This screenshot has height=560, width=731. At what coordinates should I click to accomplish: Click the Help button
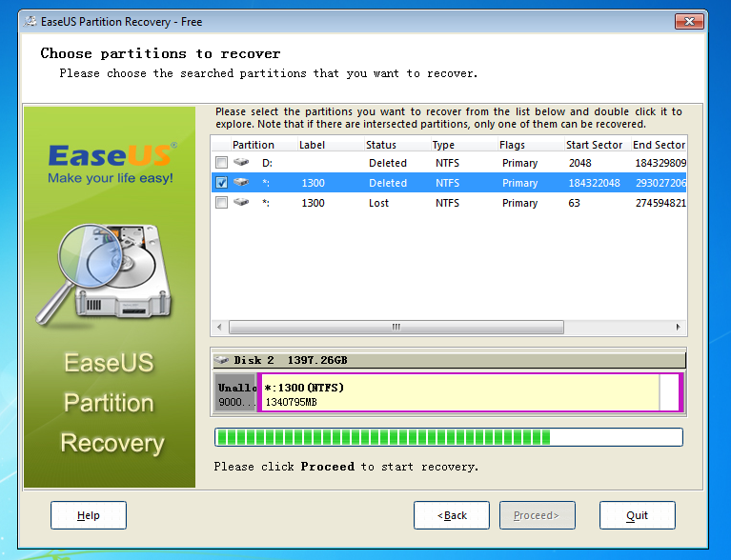tap(89, 515)
